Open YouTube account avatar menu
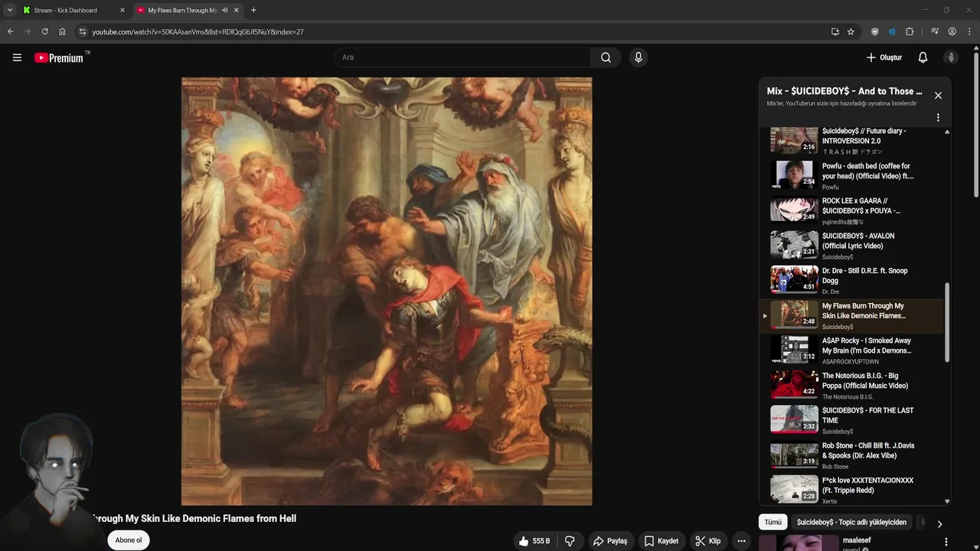Screen dimensions: 980x551 pyautogui.click(x=951, y=57)
